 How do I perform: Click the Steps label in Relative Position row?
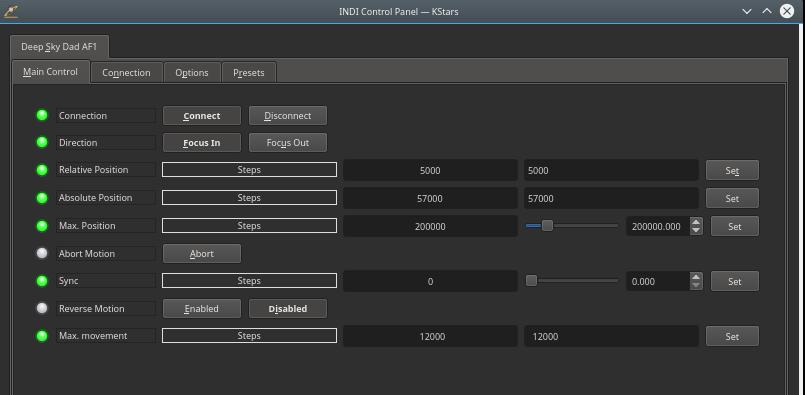pyautogui.click(x=249, y=170)
